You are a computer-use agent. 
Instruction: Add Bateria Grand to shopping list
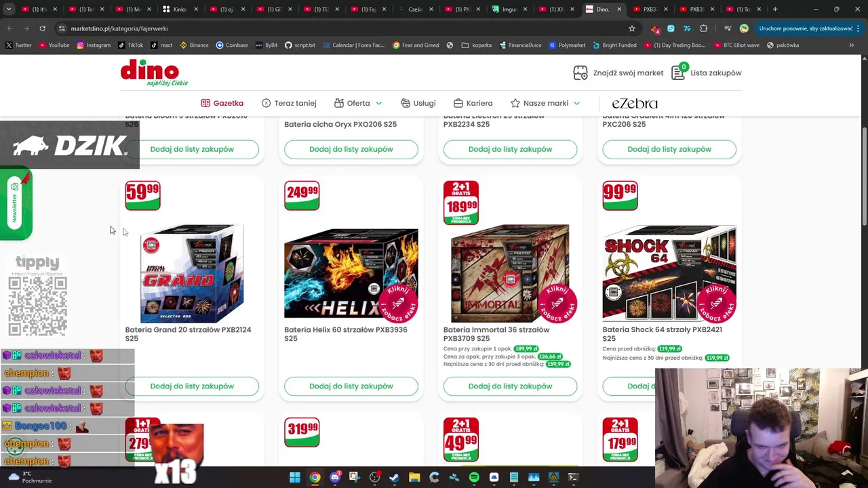tap(192, 386)
